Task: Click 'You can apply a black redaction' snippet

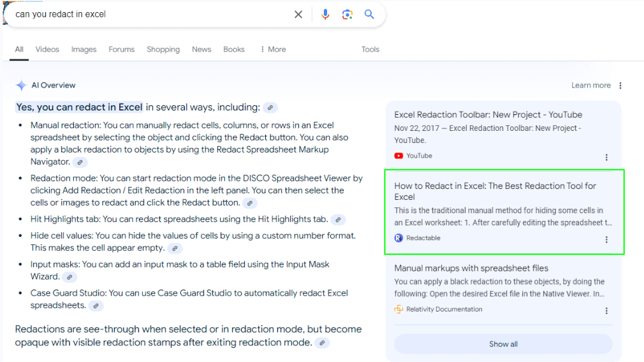Action: pos(499,287)
